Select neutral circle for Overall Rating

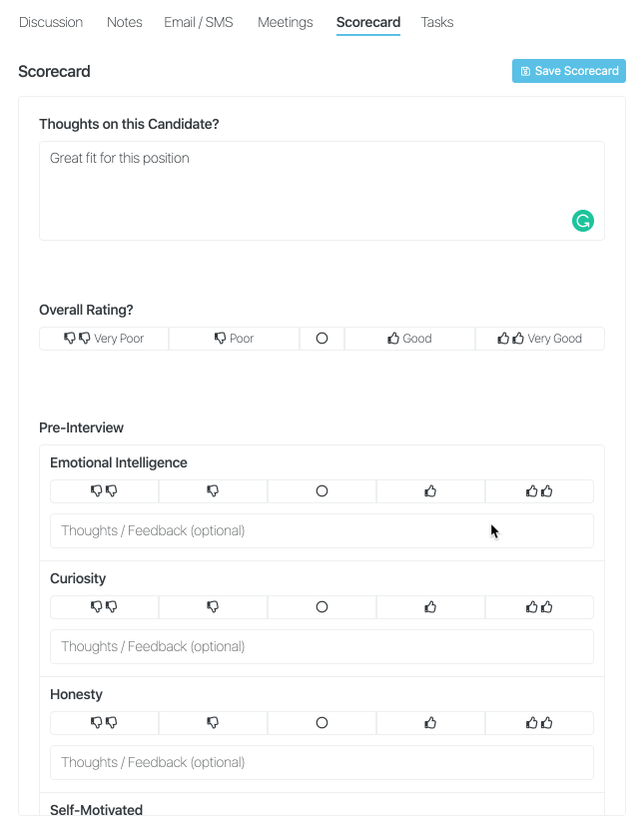click(322, 339)
